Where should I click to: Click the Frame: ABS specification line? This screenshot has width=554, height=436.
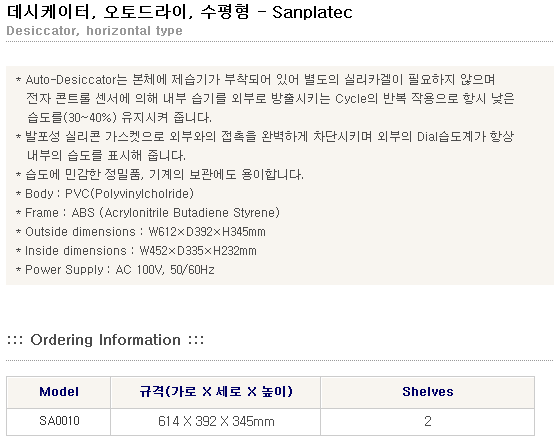(x=148, y=213)
